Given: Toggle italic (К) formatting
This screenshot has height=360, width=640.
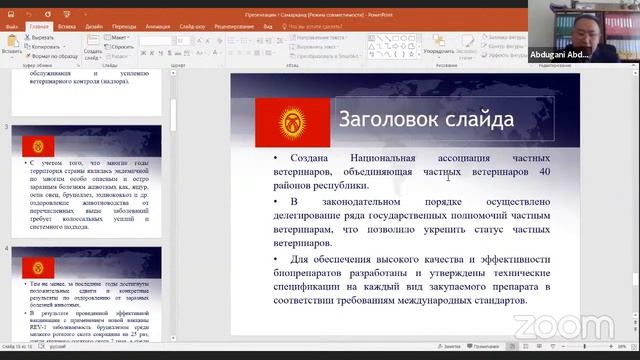Looking at the screenshot, I should [152, 53].
